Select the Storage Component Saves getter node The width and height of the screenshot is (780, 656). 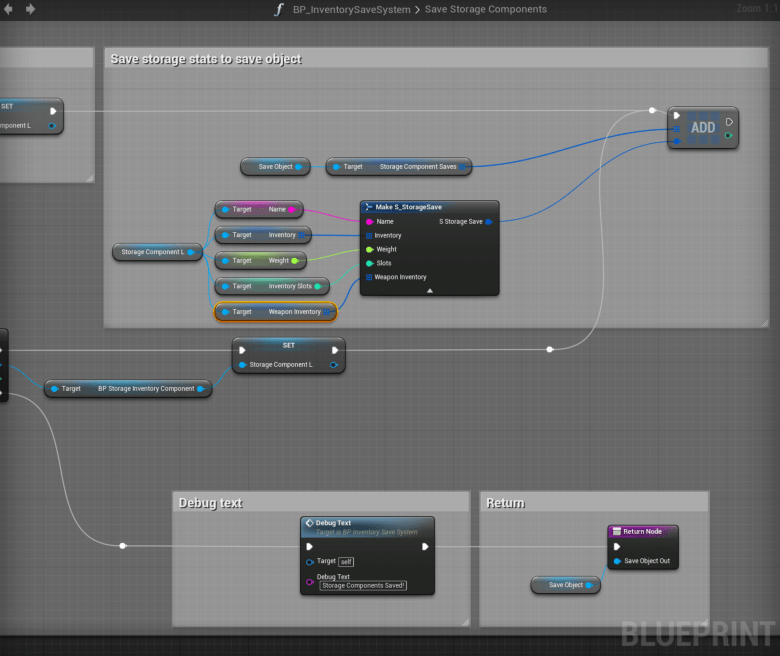tap(399, 167)
